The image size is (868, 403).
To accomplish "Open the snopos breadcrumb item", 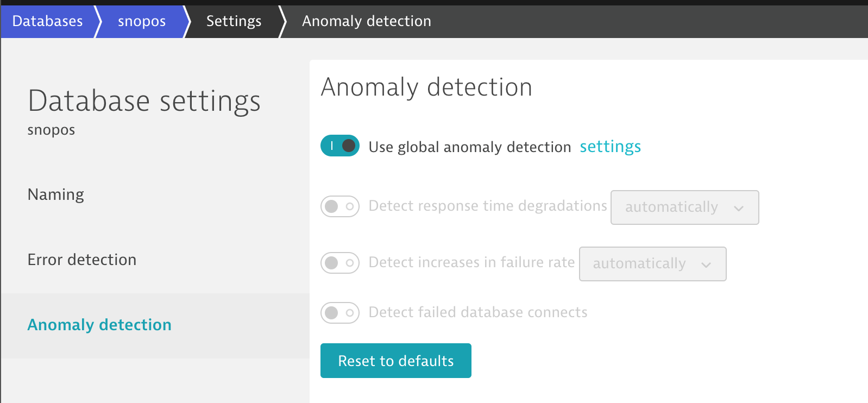I will pyautogui.click(x=142, y=21).
